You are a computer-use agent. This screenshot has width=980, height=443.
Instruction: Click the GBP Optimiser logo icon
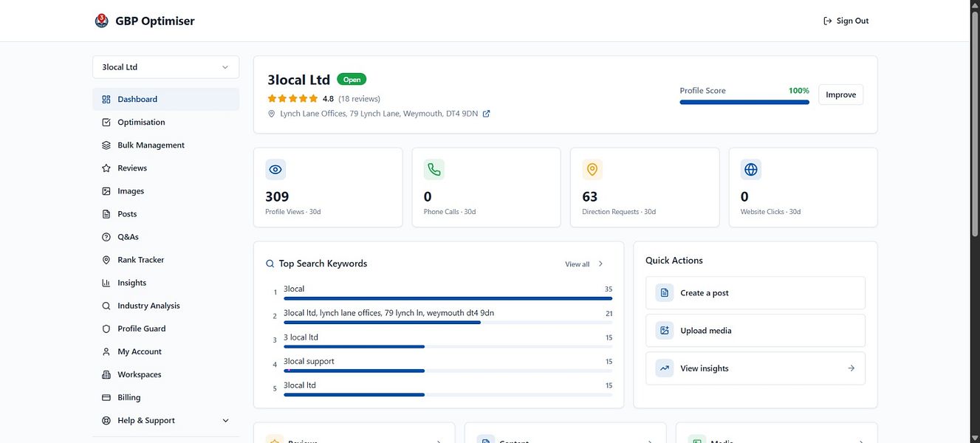click(x=102, y=21)
